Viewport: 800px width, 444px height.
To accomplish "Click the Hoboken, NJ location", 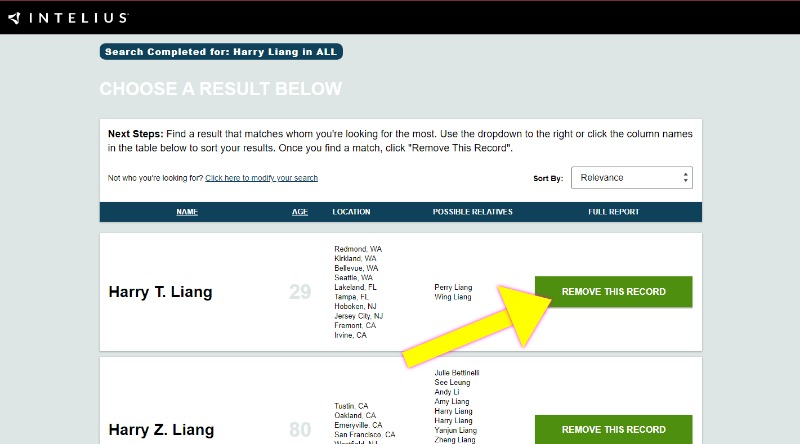I will (x=355, y=306).
